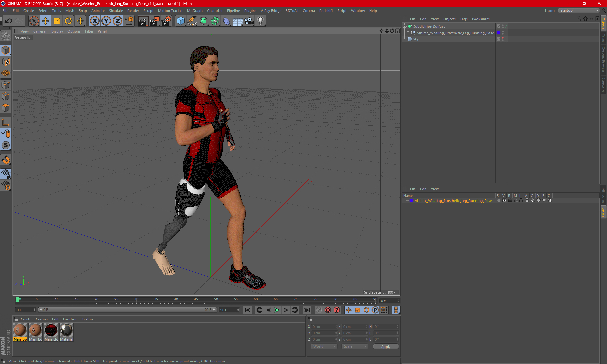The image size is (607, 364).
Task: Toggle layer View eye for Athlete layer
Action: [504, 200]
